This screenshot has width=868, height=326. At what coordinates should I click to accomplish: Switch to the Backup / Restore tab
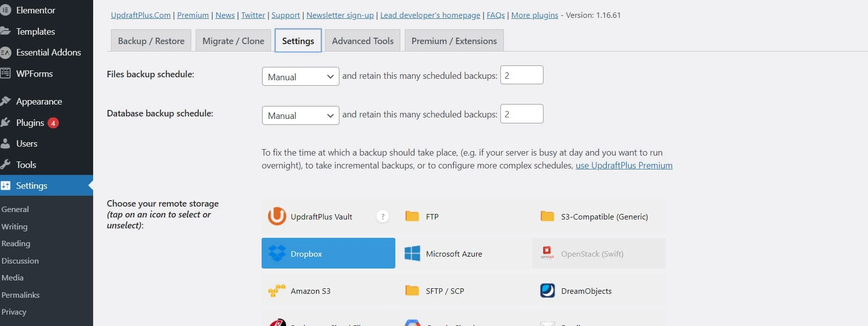(151, 41)
